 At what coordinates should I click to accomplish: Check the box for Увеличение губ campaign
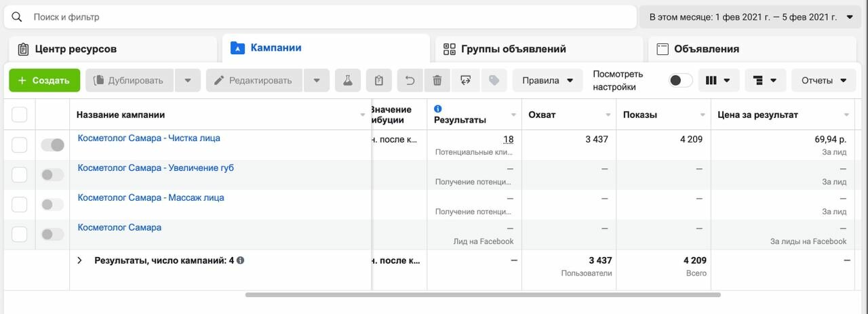(x=20, y=174)
